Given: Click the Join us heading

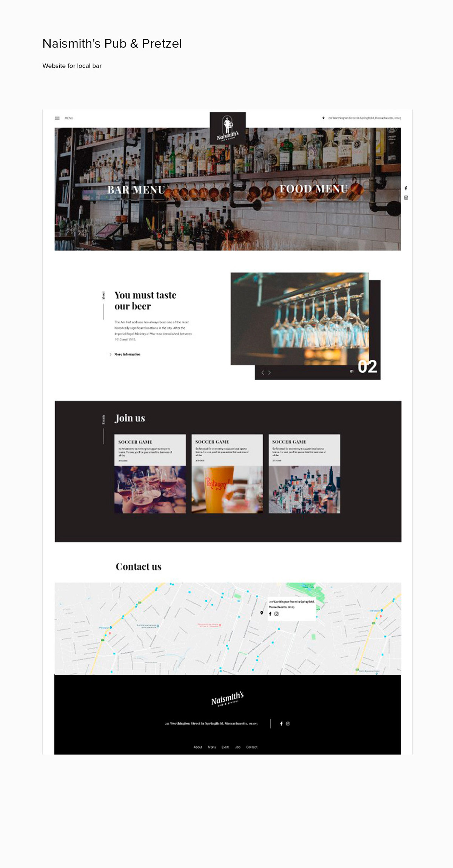Looking at the screenshot, I should tap(130, 418).
